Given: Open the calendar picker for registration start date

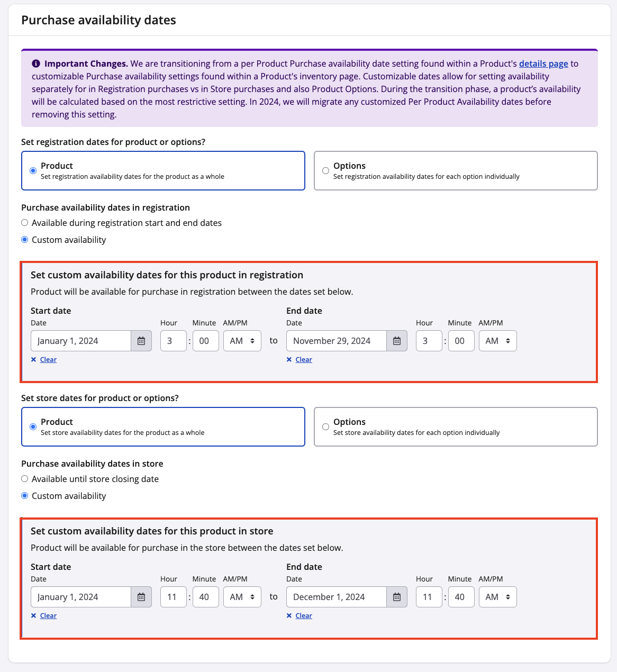Looking at the screenshot, I should (141, 341).
